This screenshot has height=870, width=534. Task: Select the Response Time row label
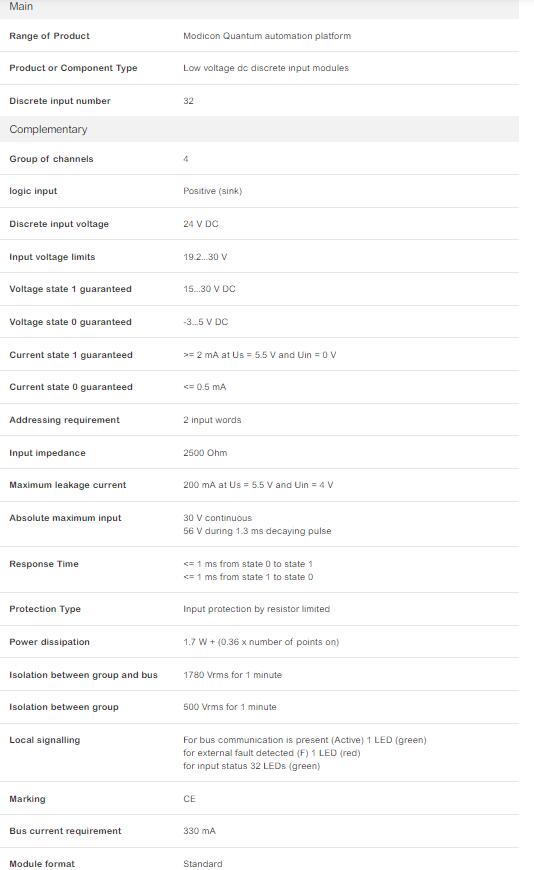[x=44, y=564]
